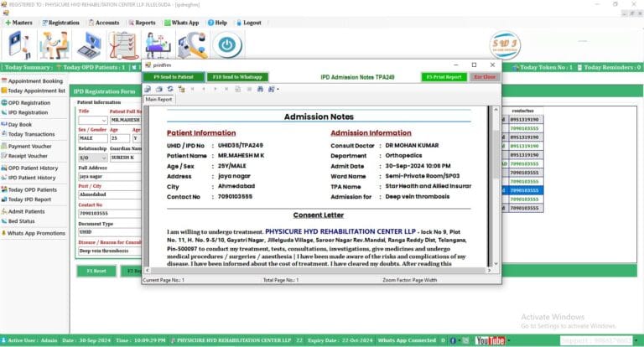Click the F9 Send to Patient button
The image size is (644, 347).
(x=174, y=77)
